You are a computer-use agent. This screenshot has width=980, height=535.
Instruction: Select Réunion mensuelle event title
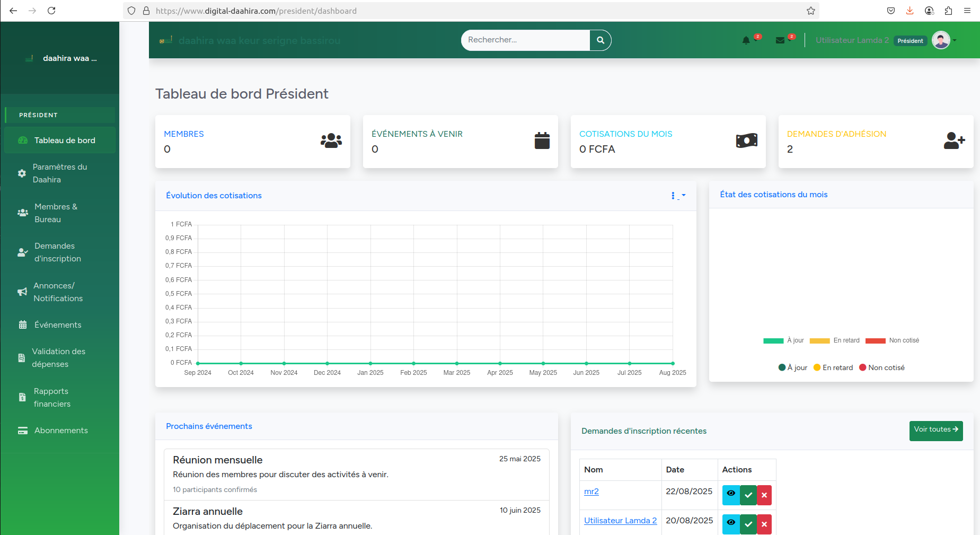[x=218, y=460]
